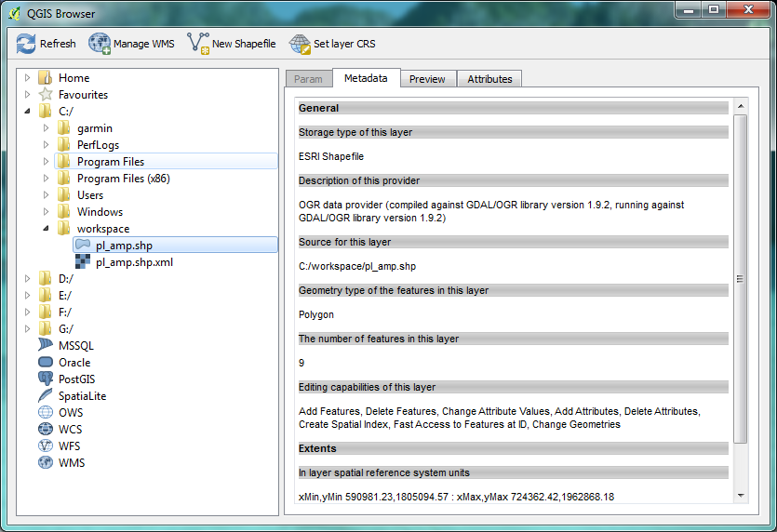777x532 pixels.
Task: Click the SpatiaLite feather icon
Action: point(45,395)
